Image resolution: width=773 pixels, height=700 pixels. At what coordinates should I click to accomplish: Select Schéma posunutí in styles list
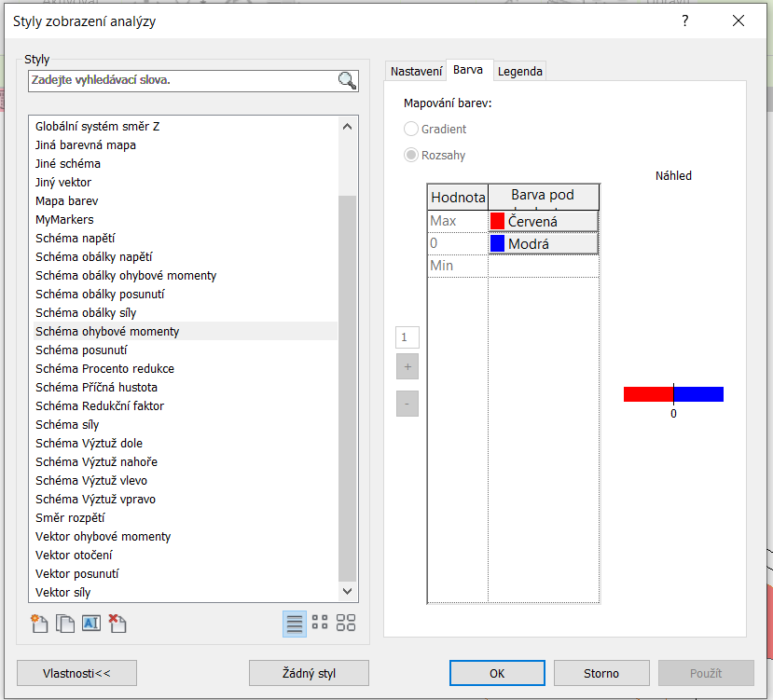(x=82, y=350)
